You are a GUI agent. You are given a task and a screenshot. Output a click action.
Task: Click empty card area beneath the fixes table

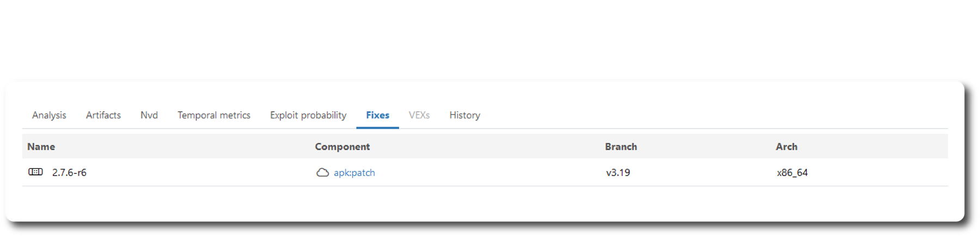click(485, 204)
